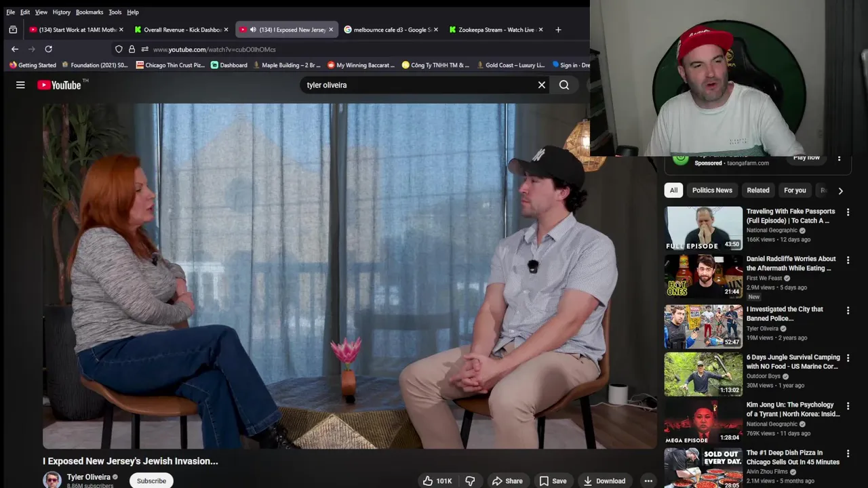Open the Bookmarks menu
The image size is (868, 488).
coord(90,12)
